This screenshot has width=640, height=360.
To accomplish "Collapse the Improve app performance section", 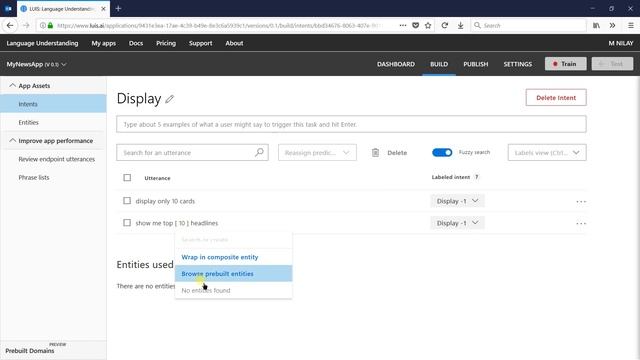I will 12,141.
